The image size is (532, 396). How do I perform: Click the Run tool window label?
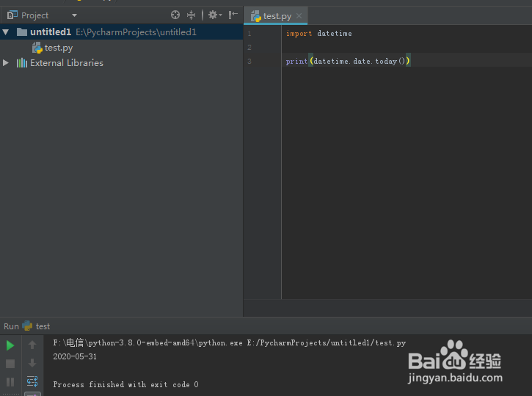pyautogui.click(x=11, y=326)
